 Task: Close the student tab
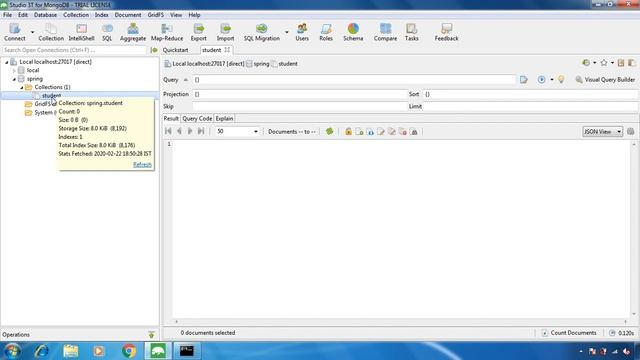pyautogui.click(x=227, y=50)
